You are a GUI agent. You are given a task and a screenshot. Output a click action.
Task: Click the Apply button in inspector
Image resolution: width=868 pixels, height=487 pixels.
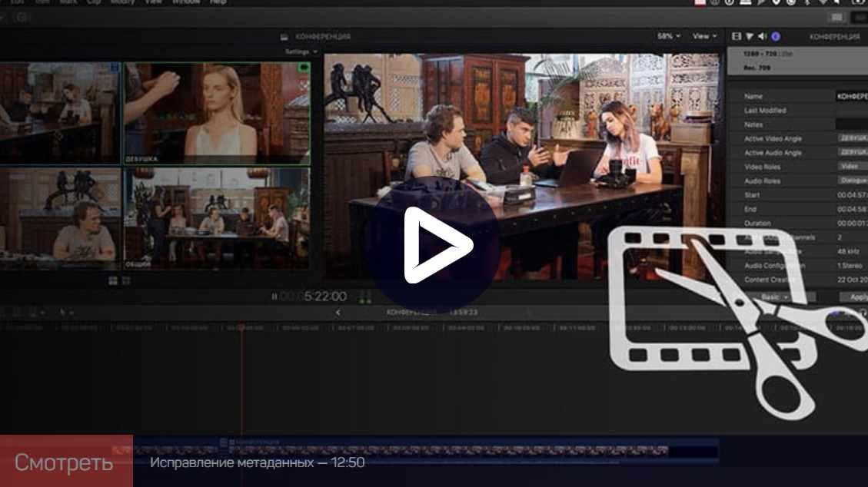856,297
